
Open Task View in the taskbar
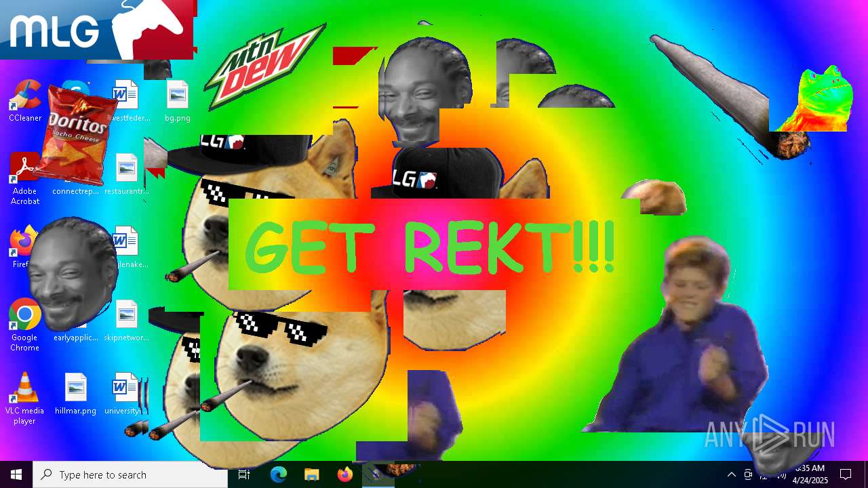pos(244,474)
